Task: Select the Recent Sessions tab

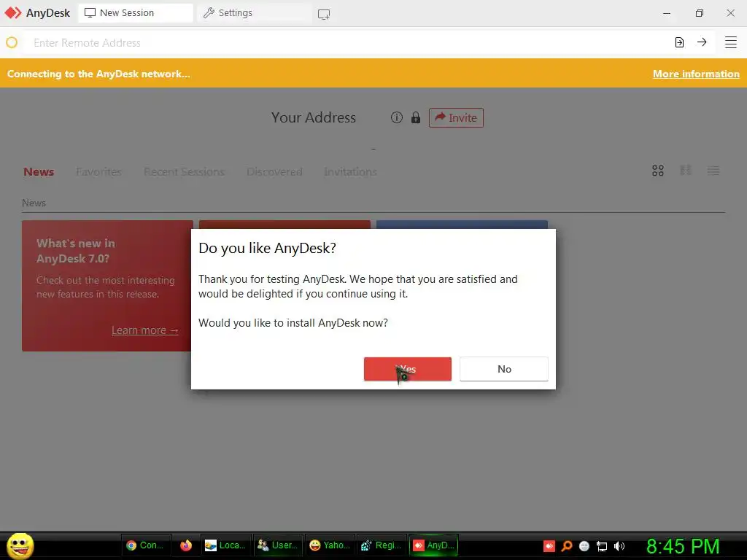Action: pyautogui.click(x=184, y=172)
